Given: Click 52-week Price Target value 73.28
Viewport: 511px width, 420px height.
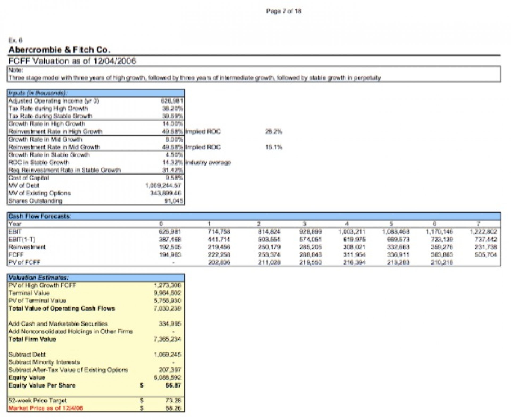Looking at the screenshot, I should click(x=173, y=400).
